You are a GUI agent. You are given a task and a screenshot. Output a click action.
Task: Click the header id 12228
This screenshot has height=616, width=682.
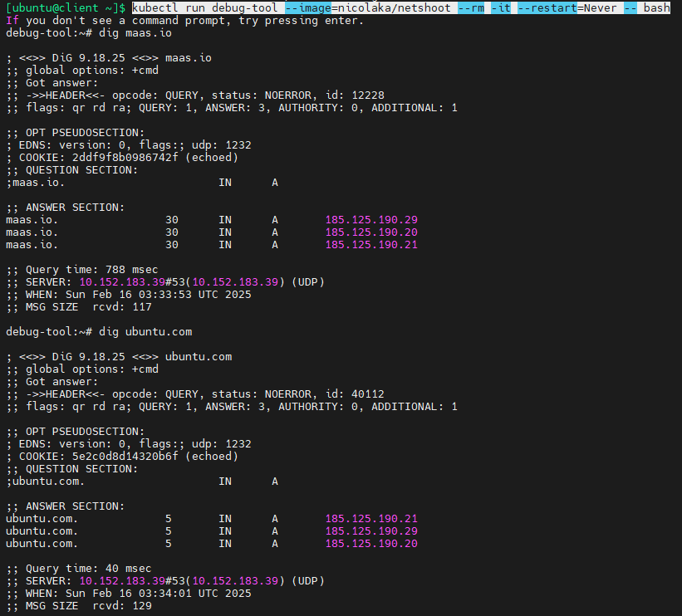[x=368, y=95]
